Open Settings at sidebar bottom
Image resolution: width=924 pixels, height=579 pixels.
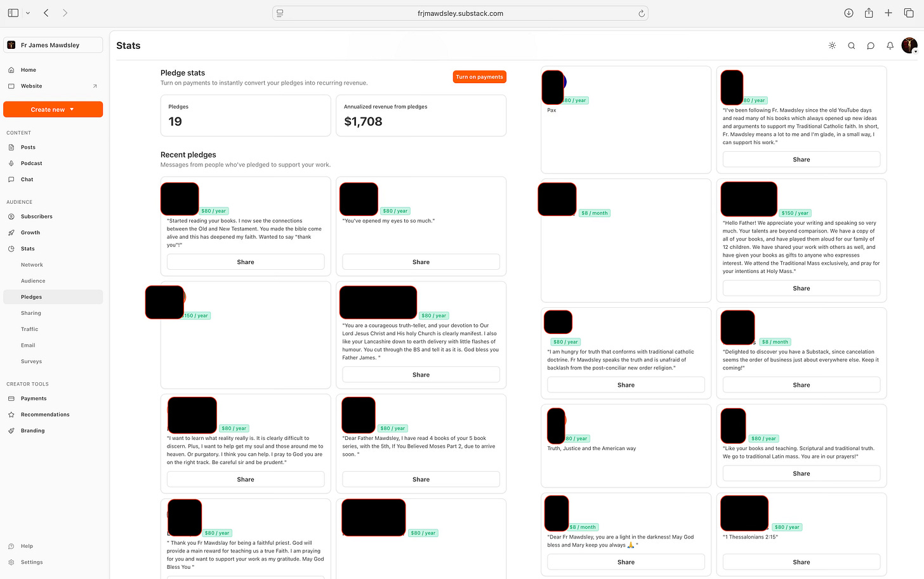click(x=53, y=562)
